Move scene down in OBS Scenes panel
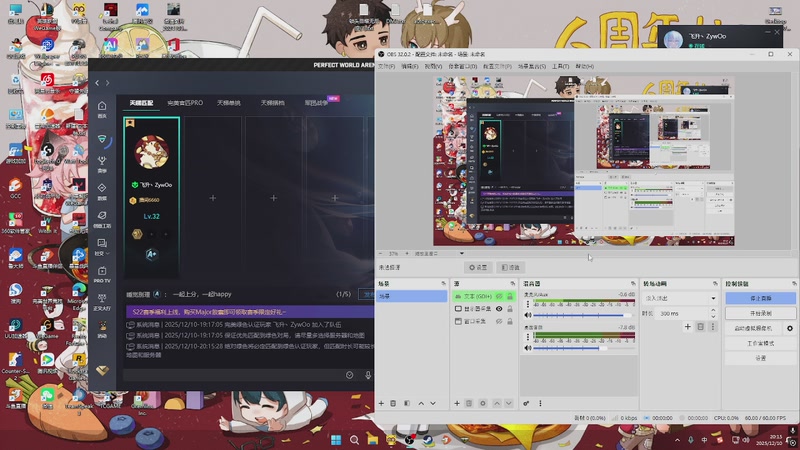 [433, 403]
